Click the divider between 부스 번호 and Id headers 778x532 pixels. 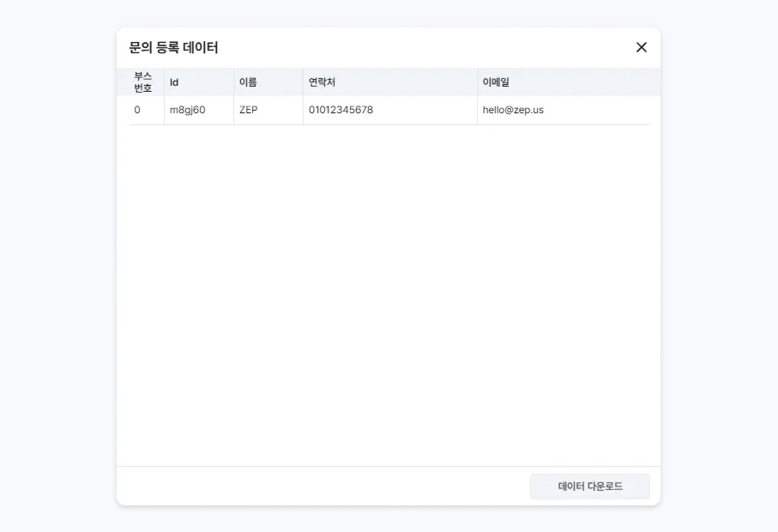point(164,82)
